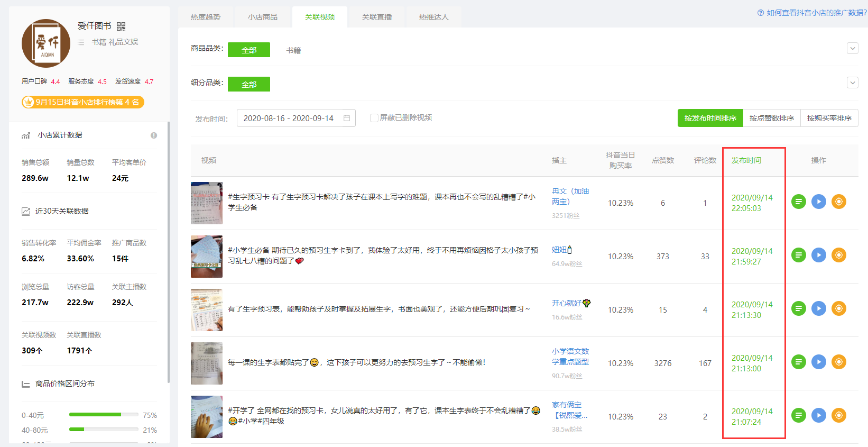This screenshot has height=447, width=868.
Task: Click the 抖音当日购买率 column header
Action: point(621,160)
